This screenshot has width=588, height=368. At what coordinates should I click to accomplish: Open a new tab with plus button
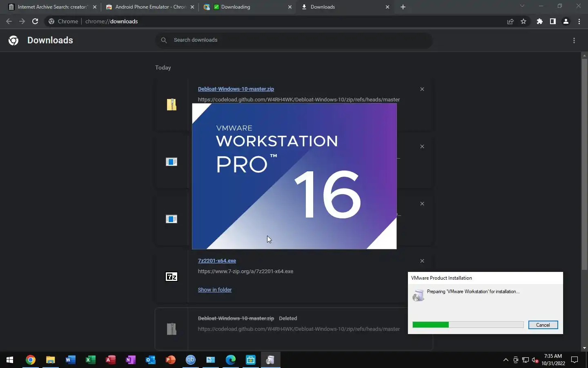(x=403, y=7)
